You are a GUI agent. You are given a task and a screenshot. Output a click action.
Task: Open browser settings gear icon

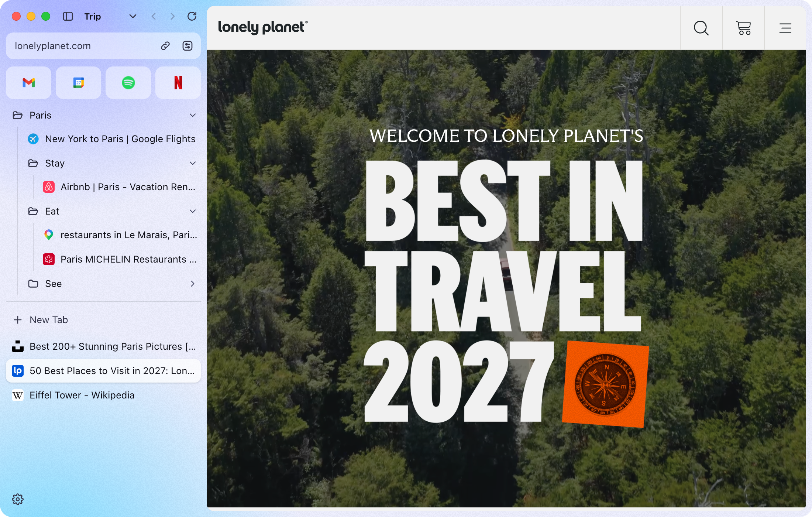tap(18, 499)
